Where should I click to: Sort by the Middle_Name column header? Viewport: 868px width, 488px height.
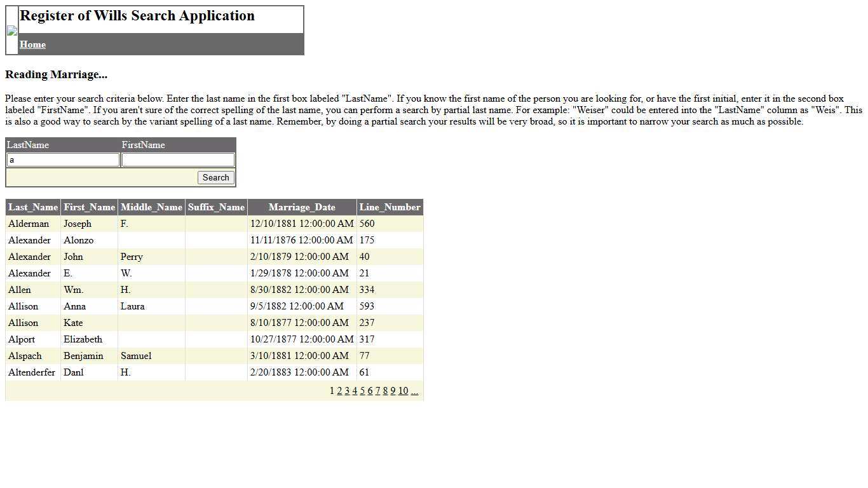pyautogui.click(x=151, y=207)
